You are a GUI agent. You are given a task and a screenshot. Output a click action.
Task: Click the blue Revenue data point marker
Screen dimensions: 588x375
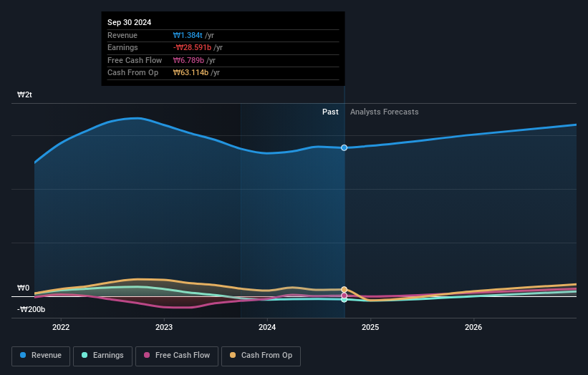tap(344, 147)
